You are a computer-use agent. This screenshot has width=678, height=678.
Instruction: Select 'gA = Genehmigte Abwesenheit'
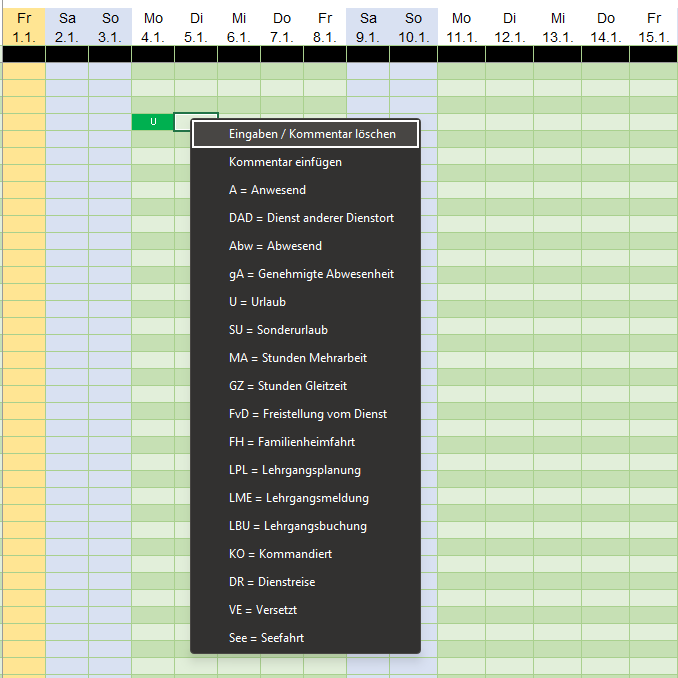305,274
